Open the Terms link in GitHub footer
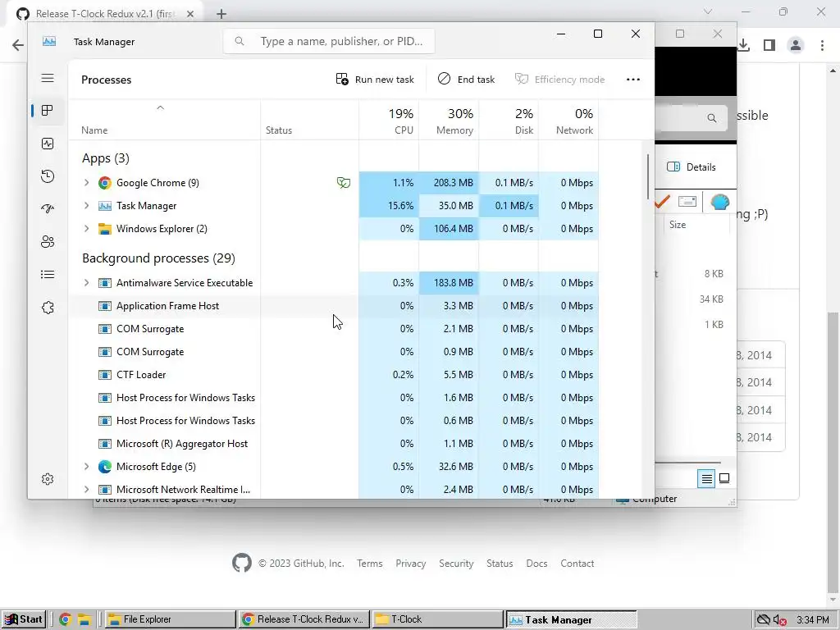Screen dimensions: 840x630 coord(370,564)
